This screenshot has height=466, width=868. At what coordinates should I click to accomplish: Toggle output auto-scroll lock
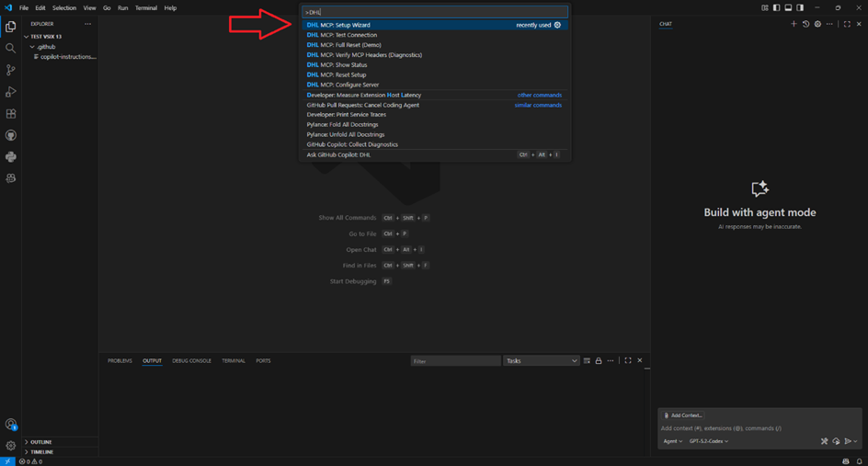(599, 361)
